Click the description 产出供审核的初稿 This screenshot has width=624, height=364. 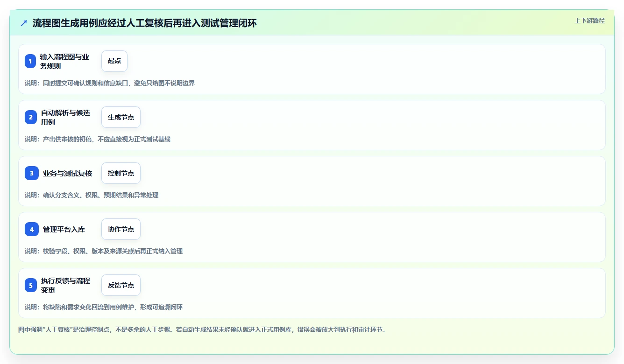click(x=67, y=139)
